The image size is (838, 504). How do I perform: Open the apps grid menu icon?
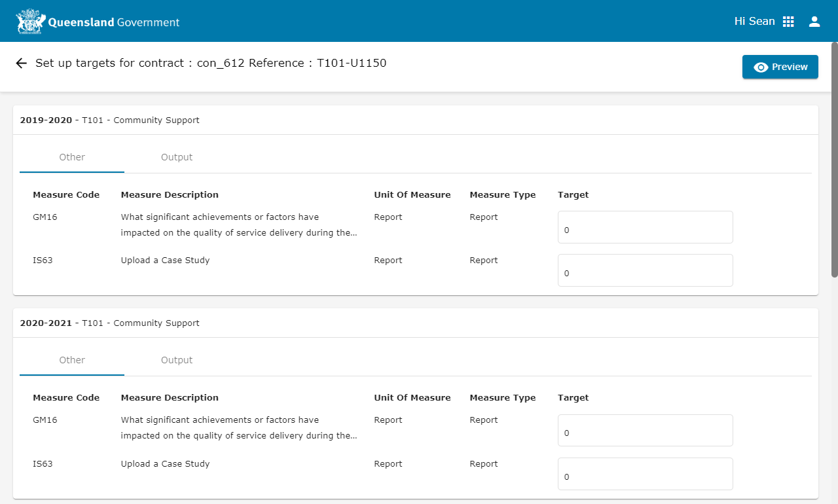788,22
